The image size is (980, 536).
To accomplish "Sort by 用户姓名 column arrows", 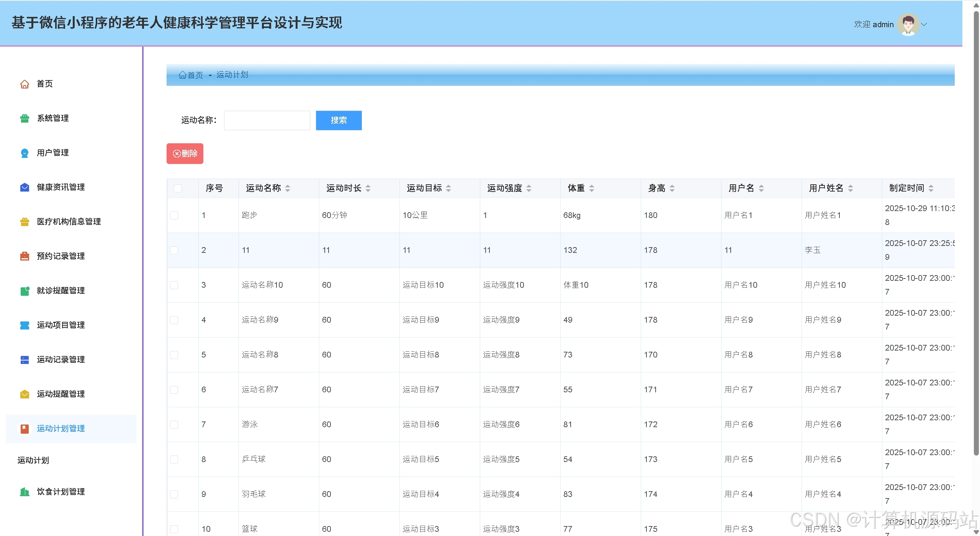I will point(851,188).
